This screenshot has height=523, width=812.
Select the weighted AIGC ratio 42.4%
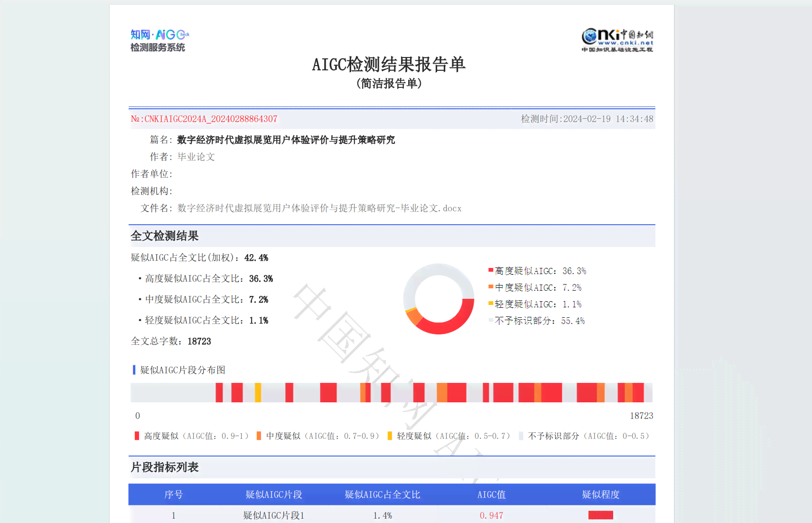pyautogui.click(x=256, y=257)
